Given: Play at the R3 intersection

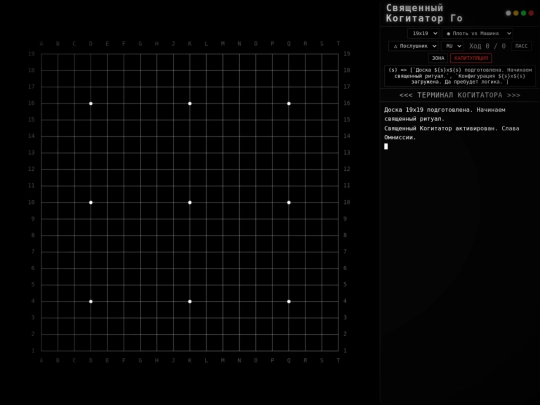Looking at the screenshot, I should coord(305,318).
